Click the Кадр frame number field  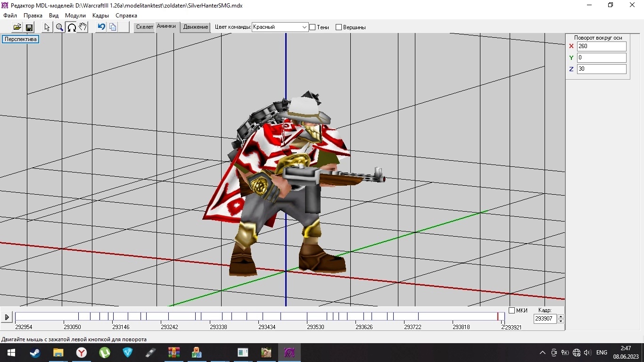click(x=545, y=319)
